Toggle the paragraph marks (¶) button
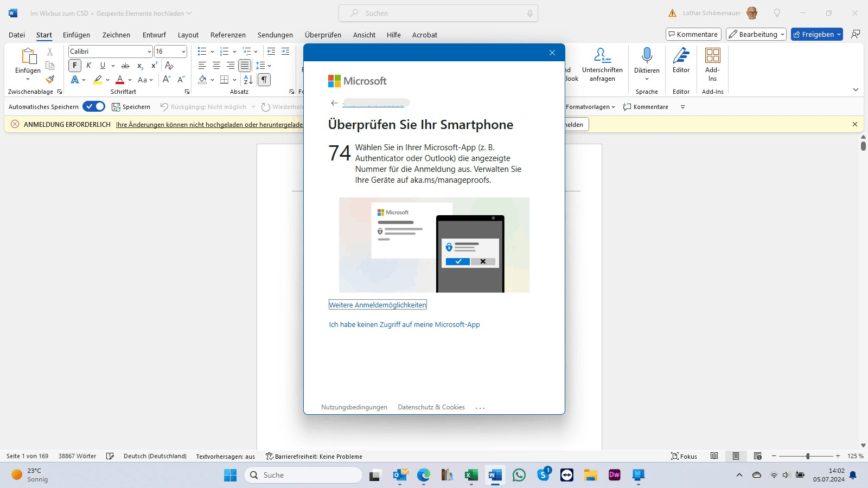The image size is (868, 488). tap(264, 80)
